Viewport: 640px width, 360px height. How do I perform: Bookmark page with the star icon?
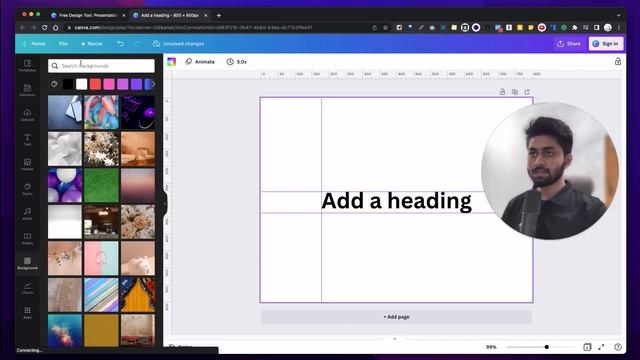385,27
